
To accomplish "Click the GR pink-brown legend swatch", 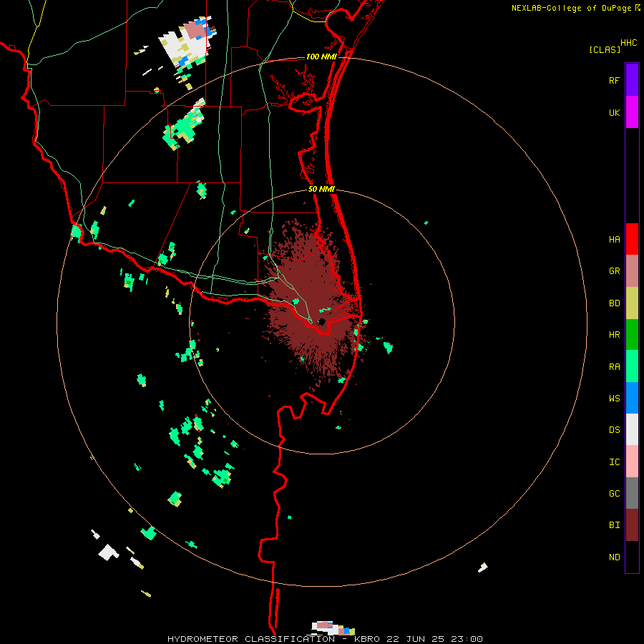I will point(632,271).
